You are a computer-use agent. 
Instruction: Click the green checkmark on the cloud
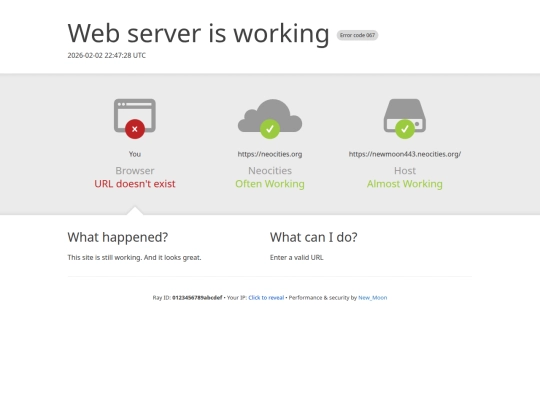(x=270, y=129)
